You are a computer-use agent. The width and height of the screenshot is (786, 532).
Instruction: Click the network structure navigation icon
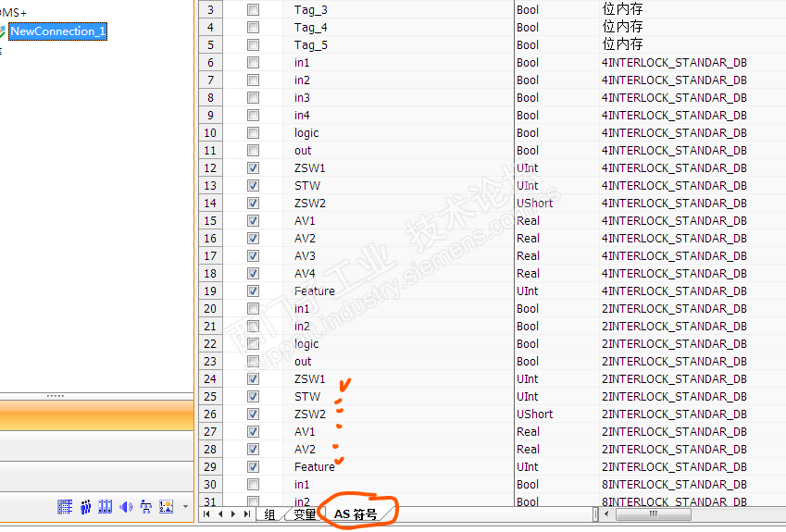click(x=146, y=506)
